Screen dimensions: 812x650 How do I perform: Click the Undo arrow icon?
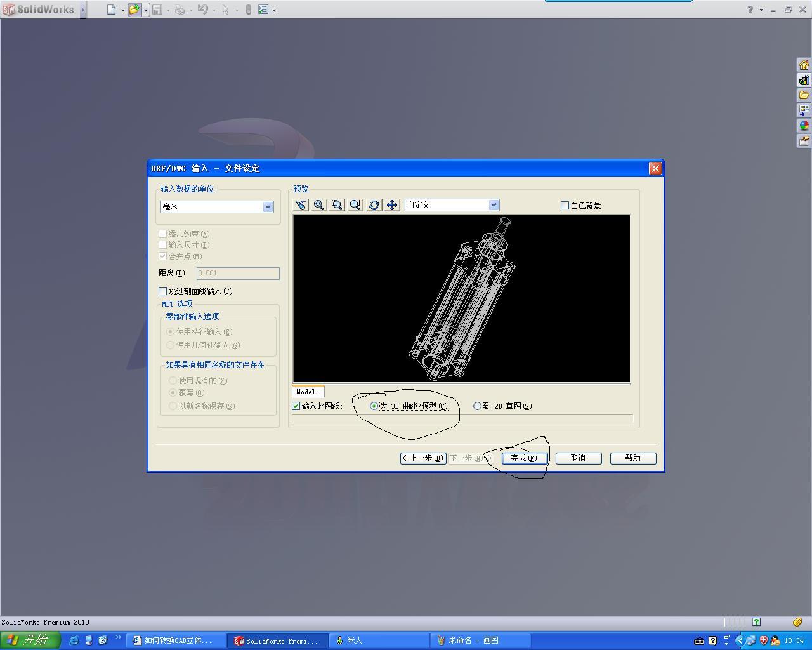point(203,10)
